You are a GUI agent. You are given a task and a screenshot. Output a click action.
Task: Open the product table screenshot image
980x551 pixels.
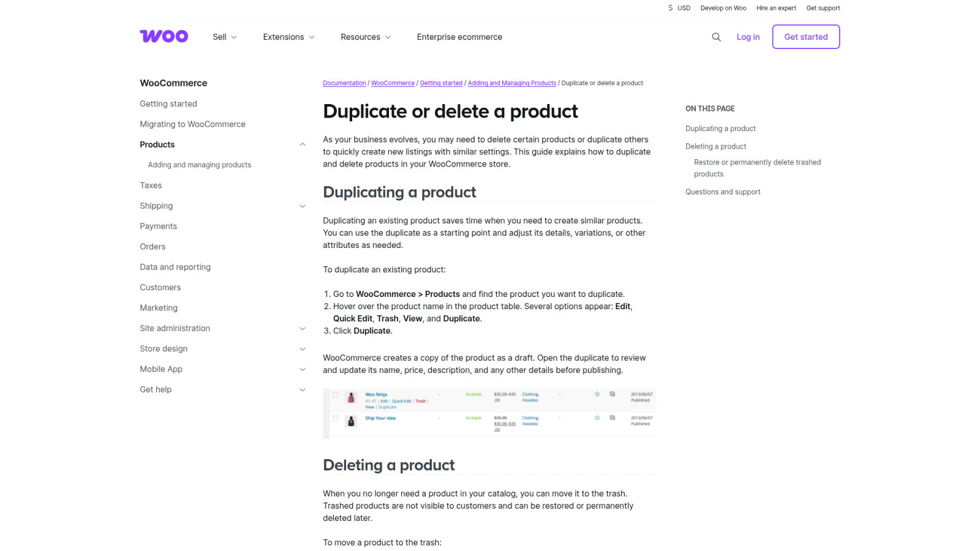coord(489,413)
